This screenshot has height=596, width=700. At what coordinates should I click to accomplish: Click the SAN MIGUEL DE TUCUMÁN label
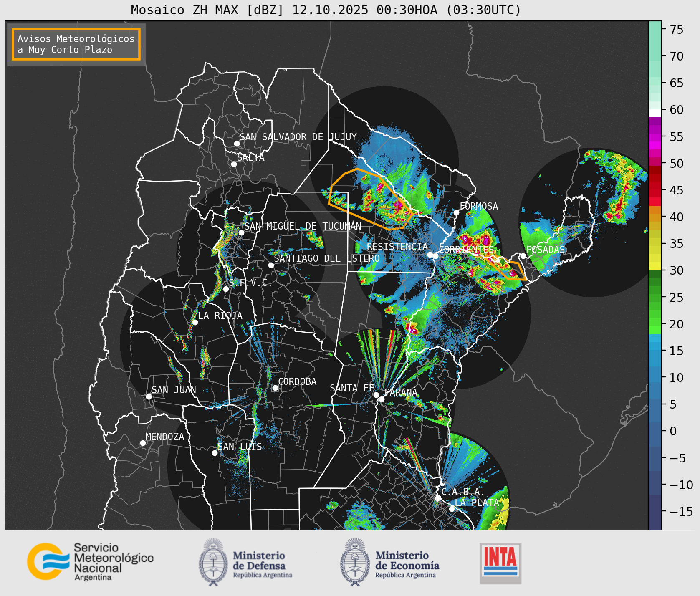point(303,226)
